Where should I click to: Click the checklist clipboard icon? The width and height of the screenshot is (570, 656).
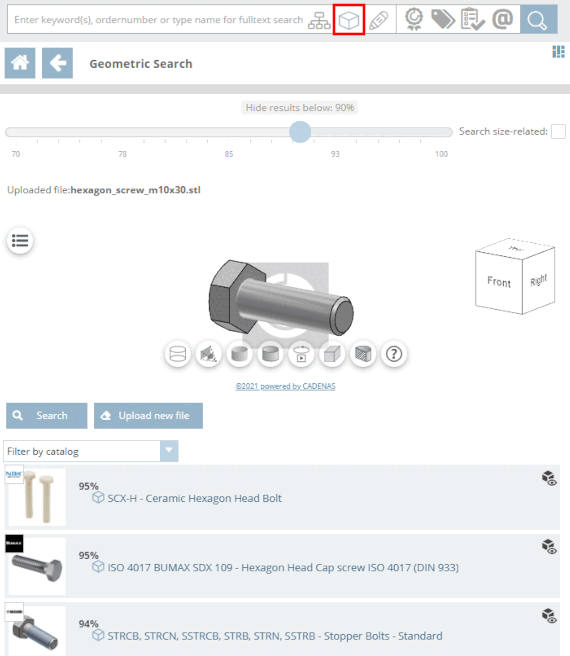pyautogui.click(x=472, y=20)
